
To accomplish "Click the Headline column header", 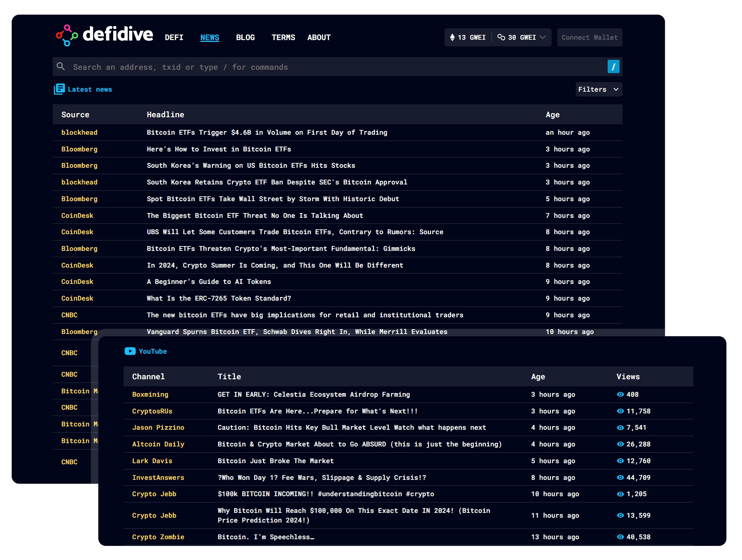I will tap(165, 115).
